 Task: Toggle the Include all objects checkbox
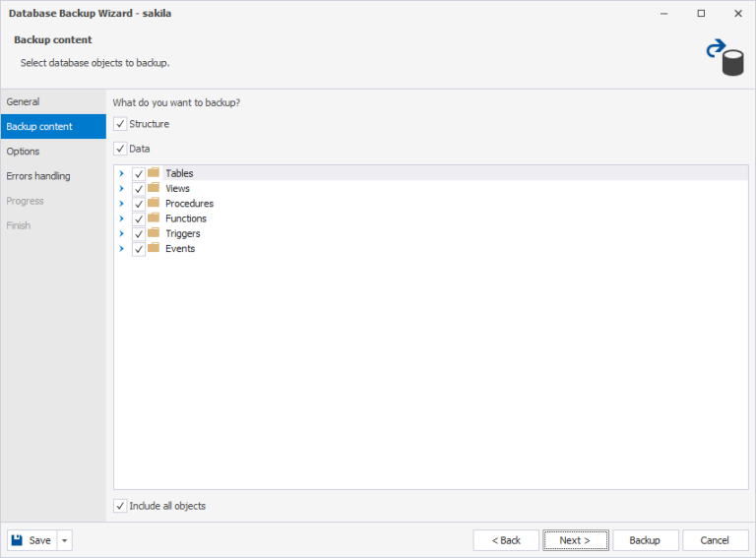pos(120,506)
